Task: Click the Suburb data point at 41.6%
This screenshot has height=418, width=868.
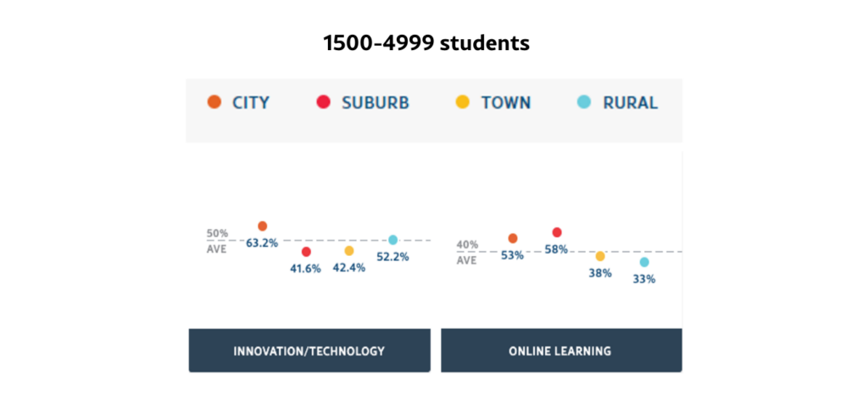Action: point(306,252)
